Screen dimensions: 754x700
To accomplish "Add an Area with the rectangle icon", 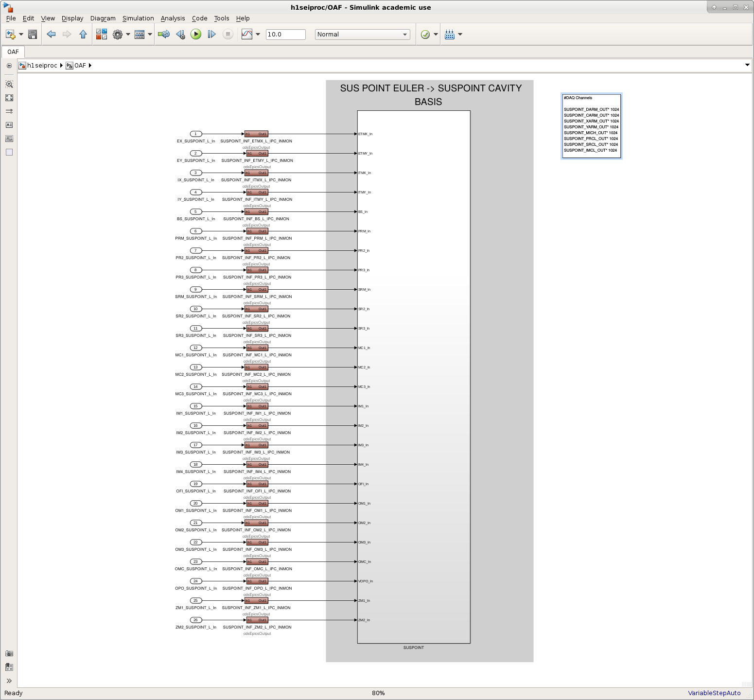I will coord(9,152).
